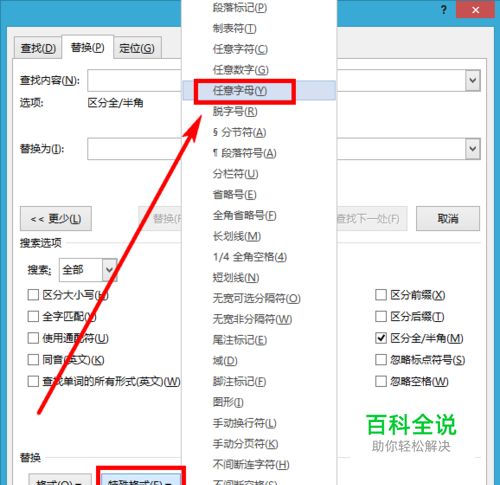Insert 手动换行符(L) from menu
The image size is (500, 485).
[x=259, y=423]
